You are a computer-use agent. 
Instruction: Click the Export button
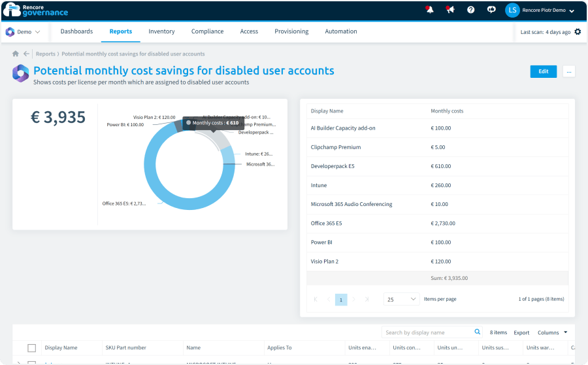click(x=521, y=333)
